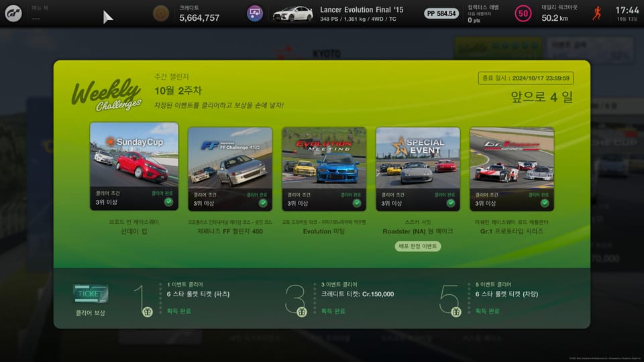Screen dimensions: 644x362
Task: Click the Weekly Challenges logo
Action: click(107, 95)
